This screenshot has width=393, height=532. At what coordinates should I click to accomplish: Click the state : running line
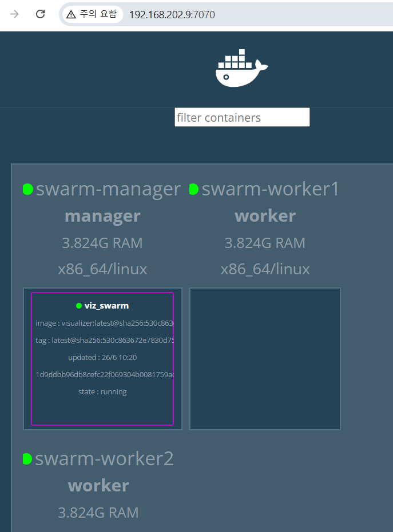[x=102, y=391]
